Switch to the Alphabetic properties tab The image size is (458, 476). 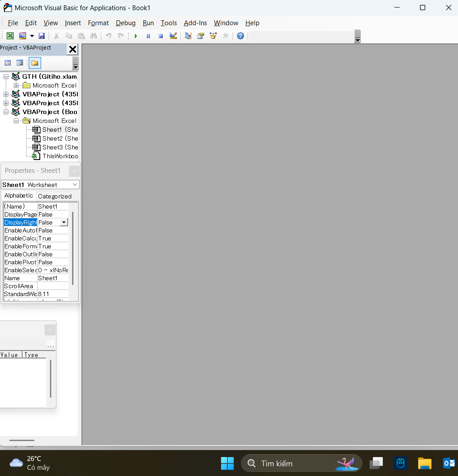tap(19, 196)
